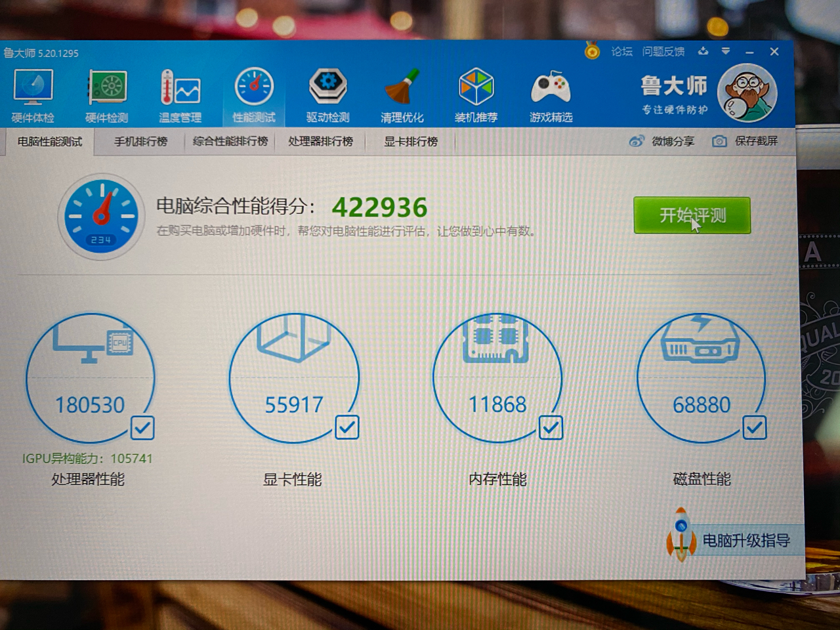The image size is (840, 630).
Task: Expand the title bar dropdown arrow
Action: pyautogui.click(x=726, y=51)
